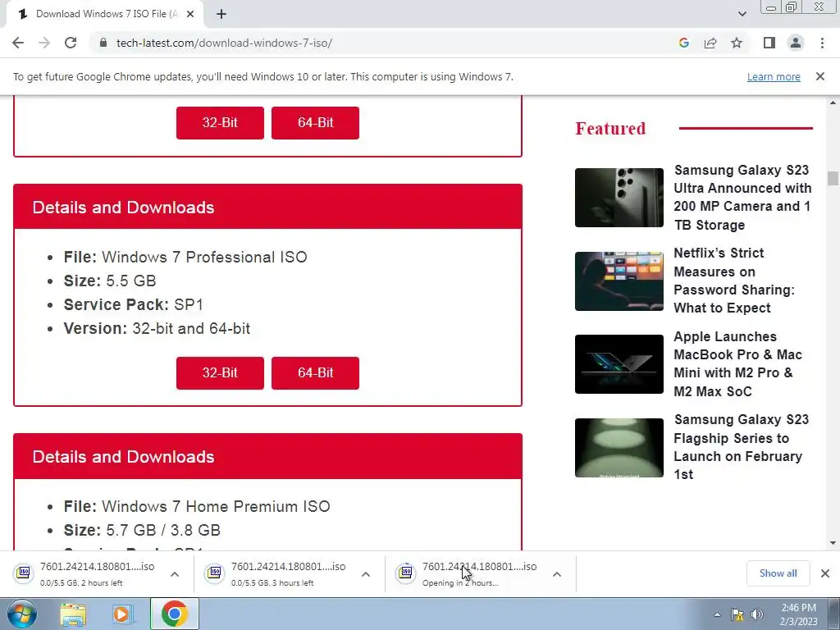Open Samsung Galaxy S23 Ultra article thumbnail
The width and height of the screenshot is (840, 630).
pos(619,198)
